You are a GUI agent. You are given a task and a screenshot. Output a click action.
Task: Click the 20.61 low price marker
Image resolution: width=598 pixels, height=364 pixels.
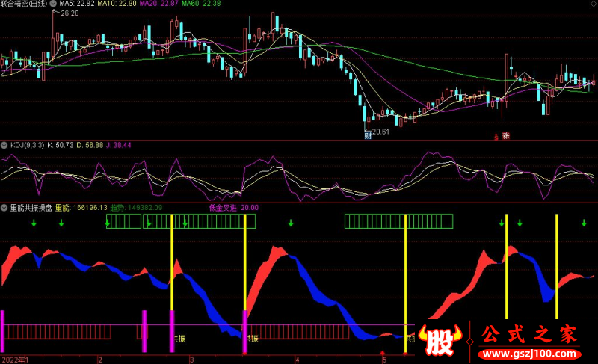[380, 132]
